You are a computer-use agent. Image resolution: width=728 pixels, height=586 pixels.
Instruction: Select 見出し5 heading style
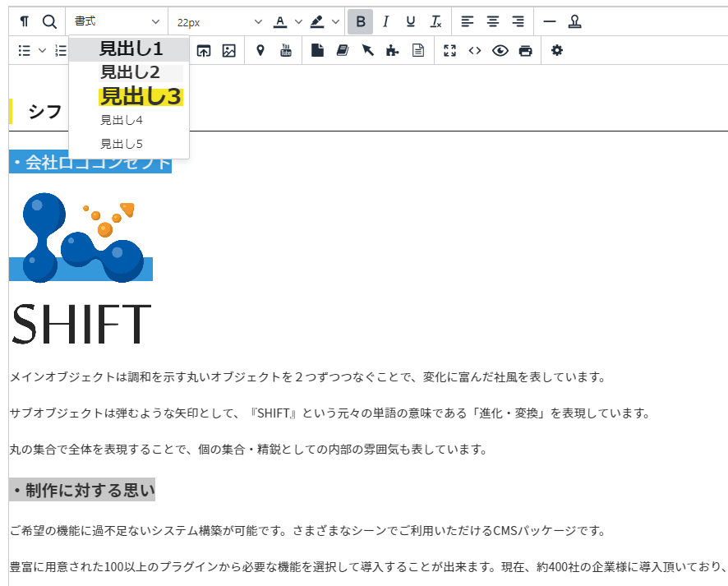pos(129,144)
